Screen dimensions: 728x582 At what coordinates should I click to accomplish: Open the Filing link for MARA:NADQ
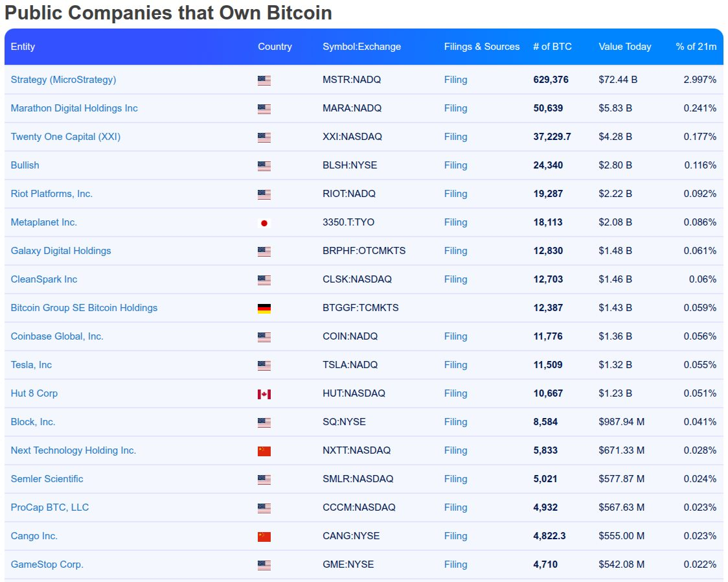pos(455,108)
